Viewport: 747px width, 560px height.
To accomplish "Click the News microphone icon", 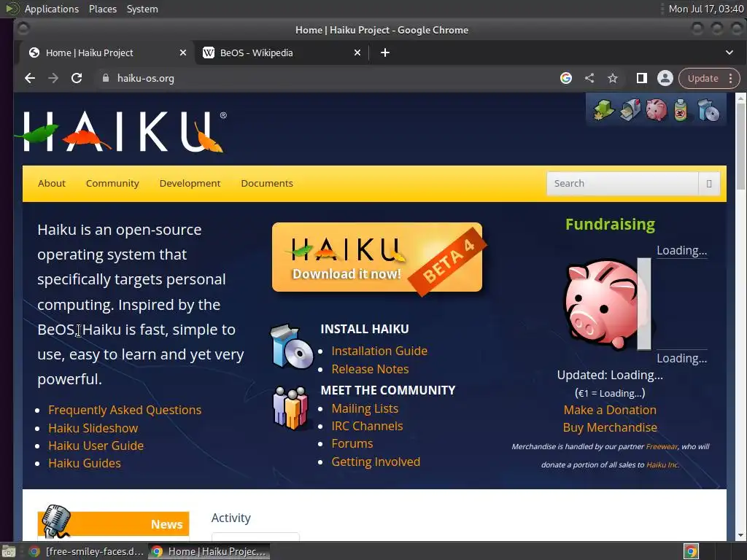I will coord(55,521).
